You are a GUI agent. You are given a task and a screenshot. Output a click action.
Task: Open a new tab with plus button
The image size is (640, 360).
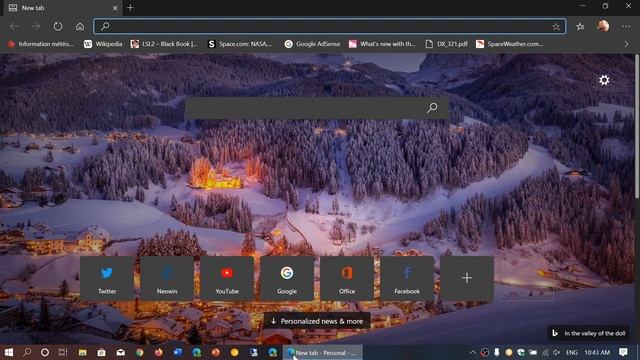pos(130,8)
